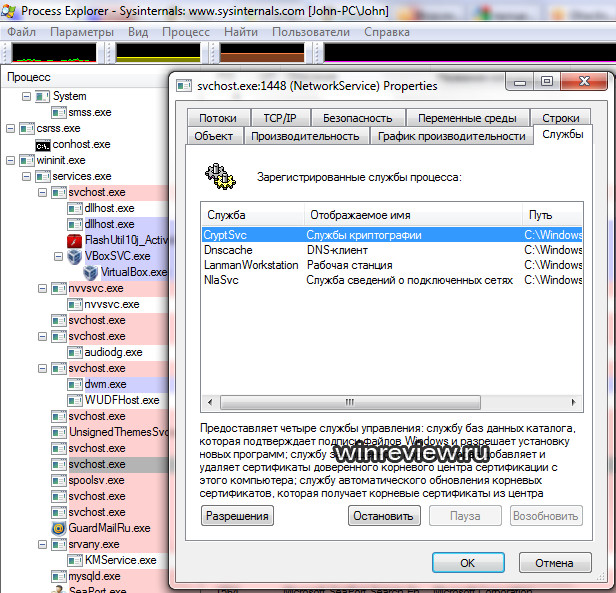Click the VBoxSVC.exe cube icon
Screen dimensions: 616x593
pos(75,256)
